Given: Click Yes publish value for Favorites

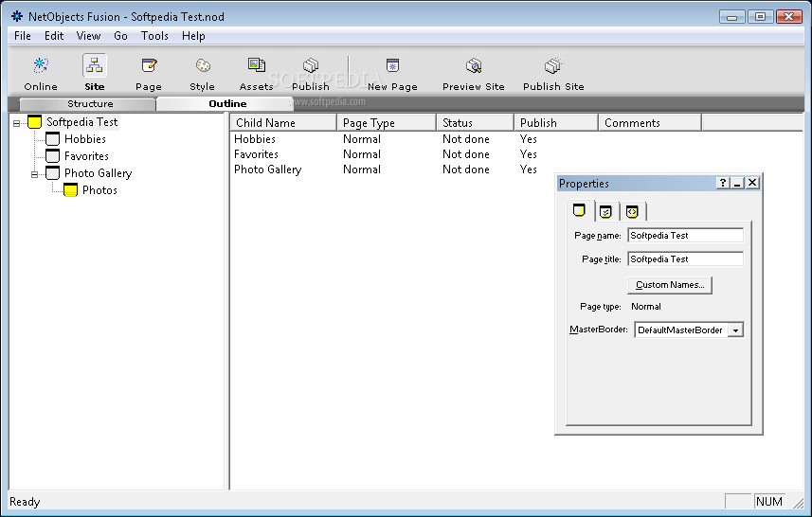Looking at the screenshot, I should [x=528, y=154].
